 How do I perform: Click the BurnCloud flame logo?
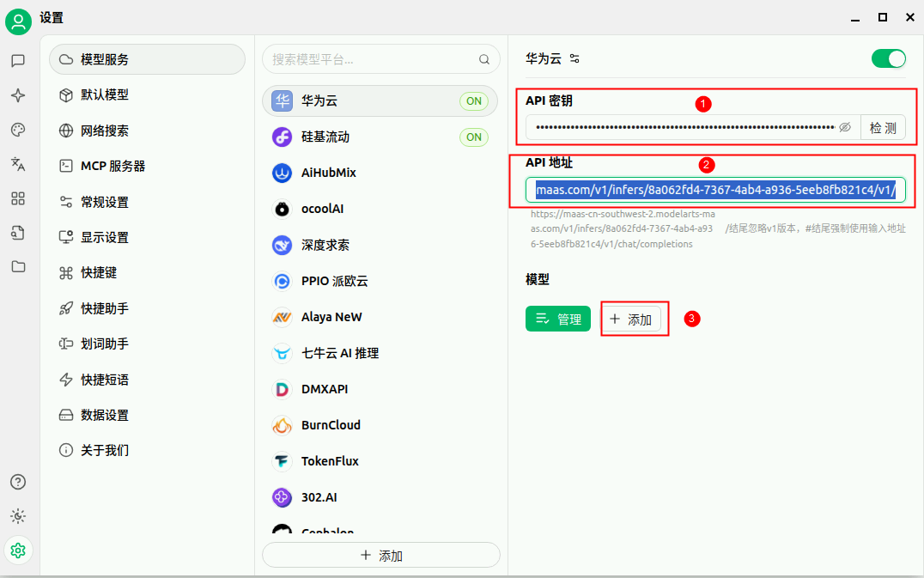(283, 425)
